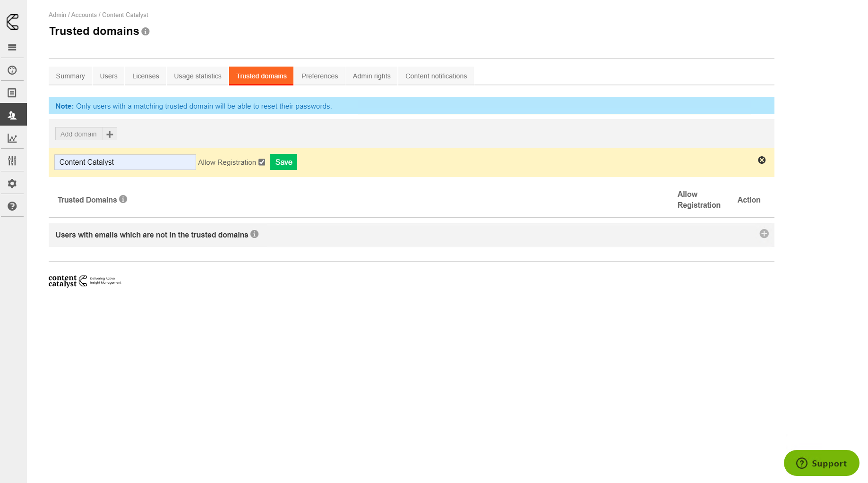Click the plus button beside Add domain

(110, 135)
